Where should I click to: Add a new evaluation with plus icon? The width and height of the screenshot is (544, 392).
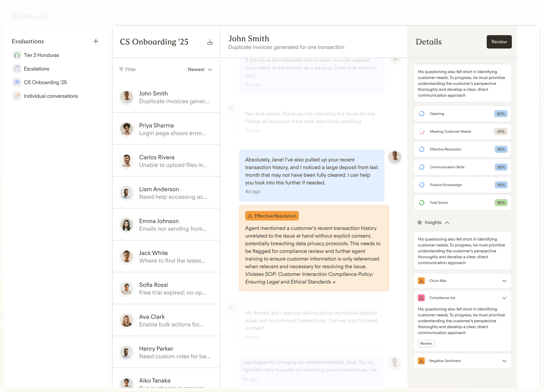96,41
